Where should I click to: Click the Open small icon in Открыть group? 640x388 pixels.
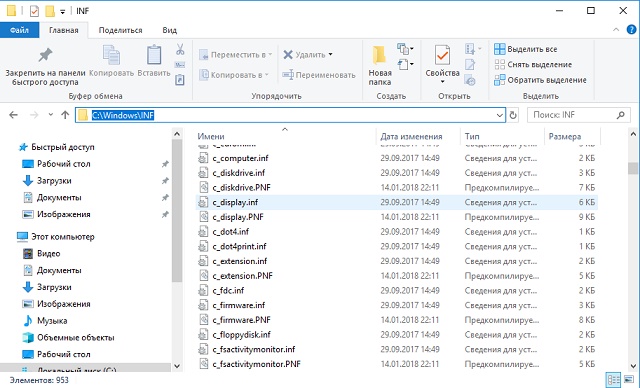pyautogui.click(x=470, y=49)
